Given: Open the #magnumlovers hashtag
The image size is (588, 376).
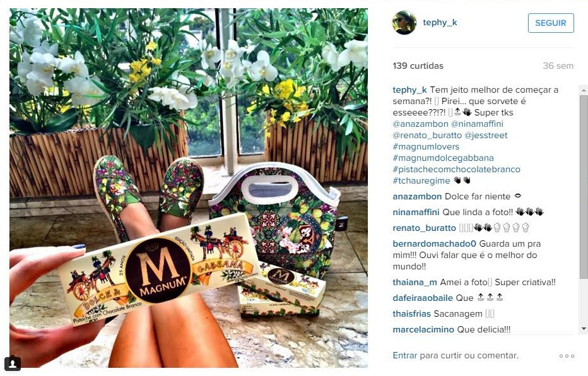Looking at the screenshot, I should tap(426, 146).
